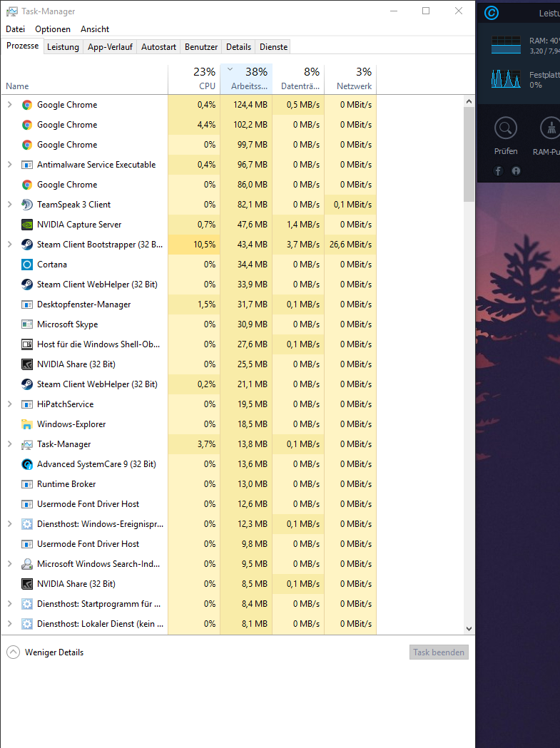Screen dimensions: 560x748
Task: Sort by Arbeitsspeicher column header
Action: coord(246,78)
